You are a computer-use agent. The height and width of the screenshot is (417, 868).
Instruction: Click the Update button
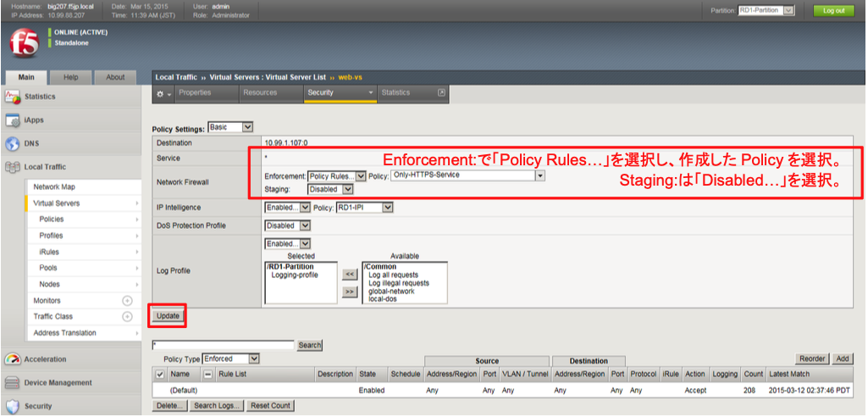point(168,315)
